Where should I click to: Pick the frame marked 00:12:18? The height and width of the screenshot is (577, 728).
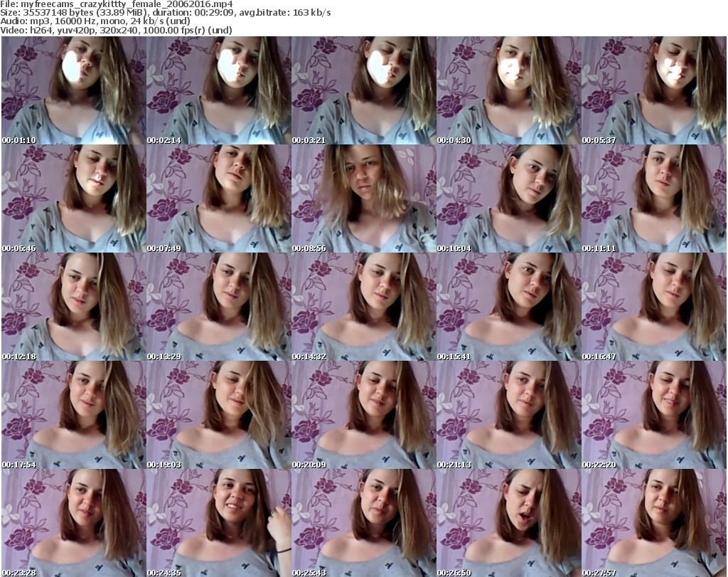[74, 307]
